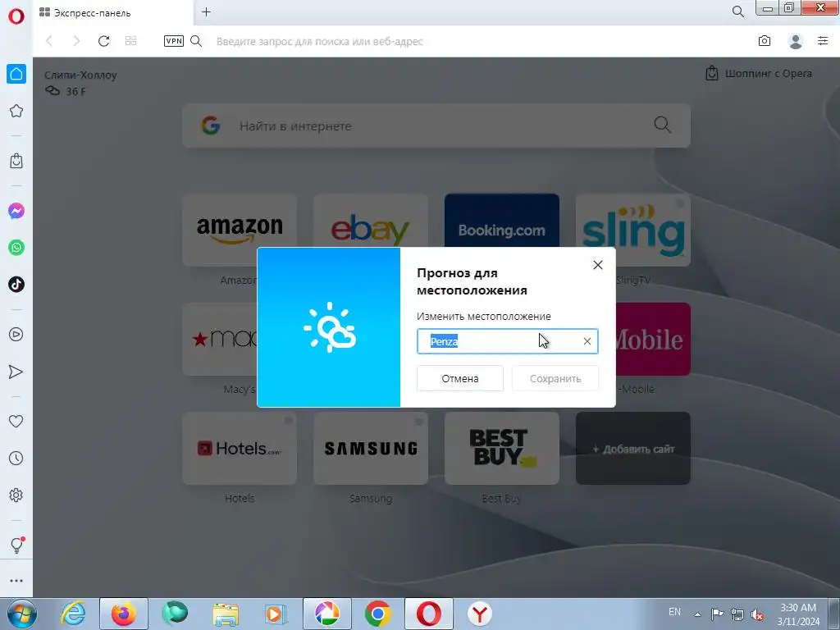Select the Home icon in sidebar
Screen dimensions: 840x630
point(16,74)
